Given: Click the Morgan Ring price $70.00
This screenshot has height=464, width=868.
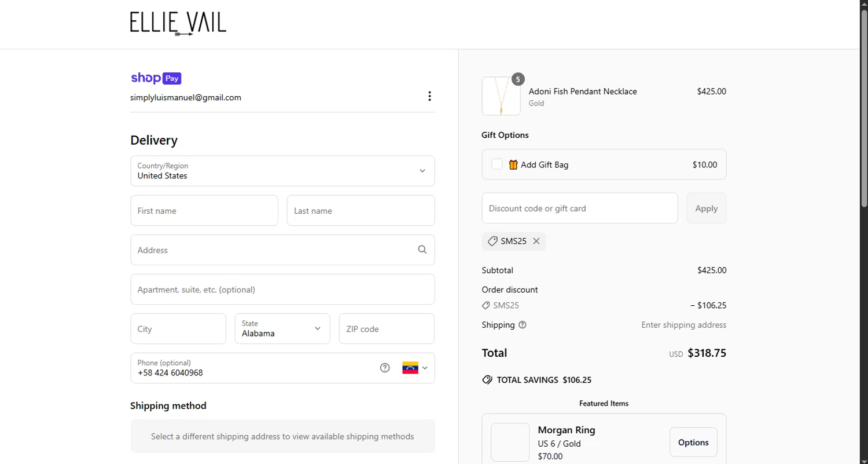Looking at the screenshot, I should [x=550, y=456].
